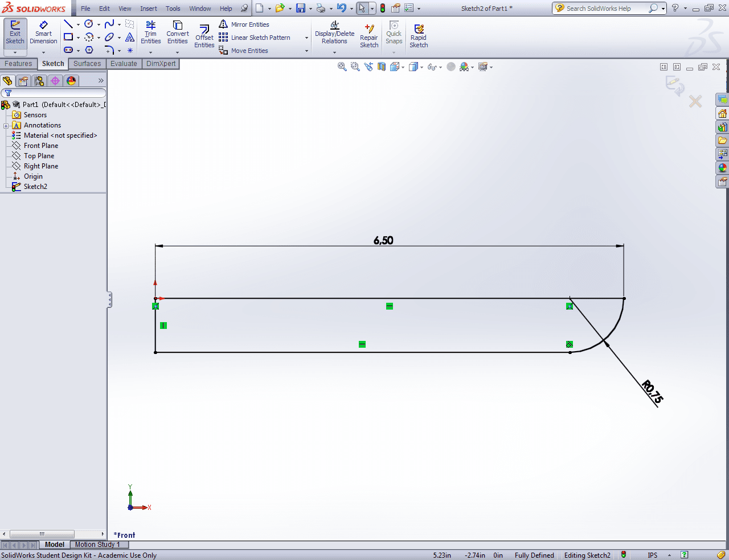This screenshot has height=560, width=729.
Task: Open the Insert menu
Action: click(x=149, y=9)
